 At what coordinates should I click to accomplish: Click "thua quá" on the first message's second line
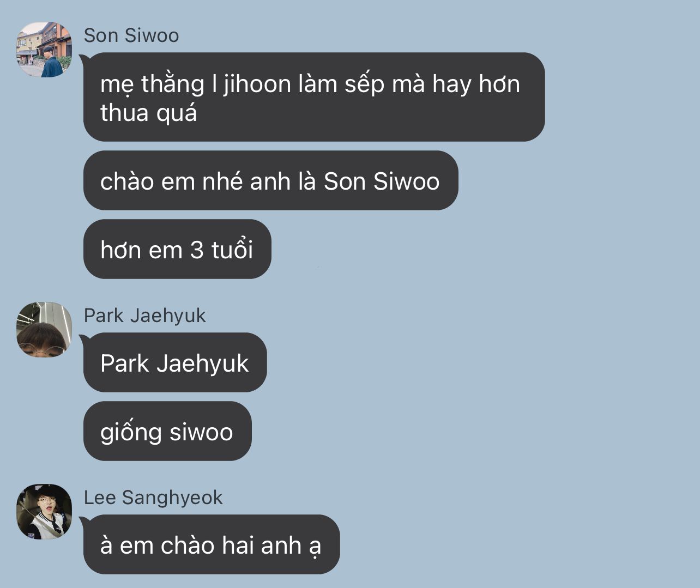tap(149, 113)
